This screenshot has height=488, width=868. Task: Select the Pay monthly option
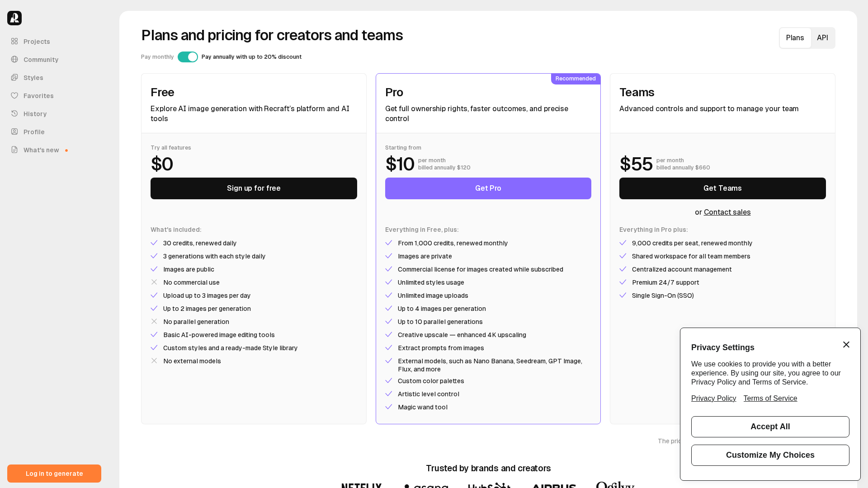click(x=157, y=57)
